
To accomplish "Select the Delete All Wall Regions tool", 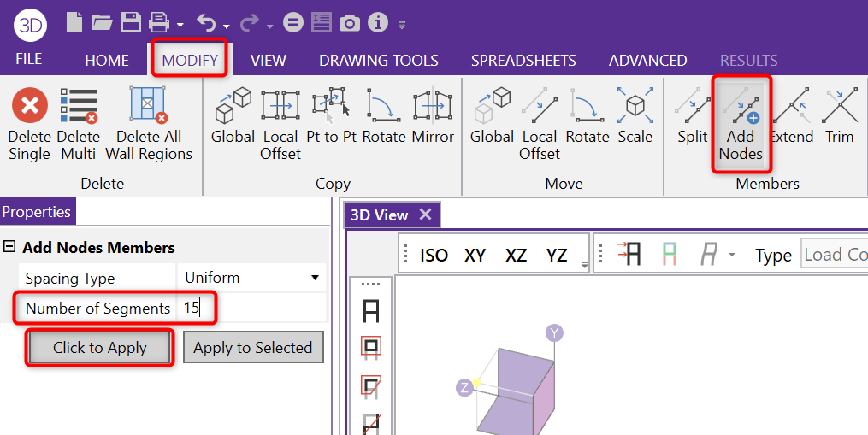I will point(148,106).
